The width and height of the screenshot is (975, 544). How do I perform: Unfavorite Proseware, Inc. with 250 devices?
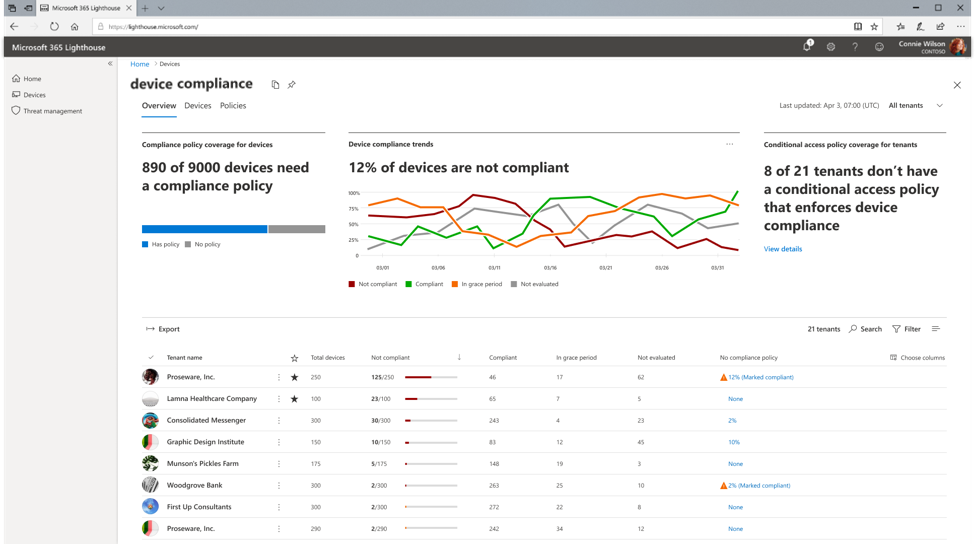(x=294, y=377)
